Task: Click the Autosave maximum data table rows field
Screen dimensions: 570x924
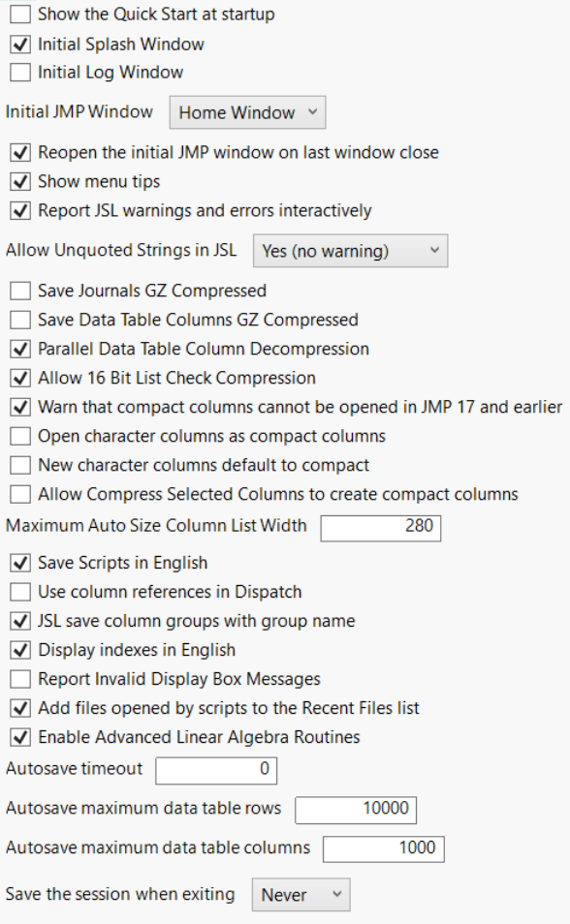Action: tap(356, 810)
